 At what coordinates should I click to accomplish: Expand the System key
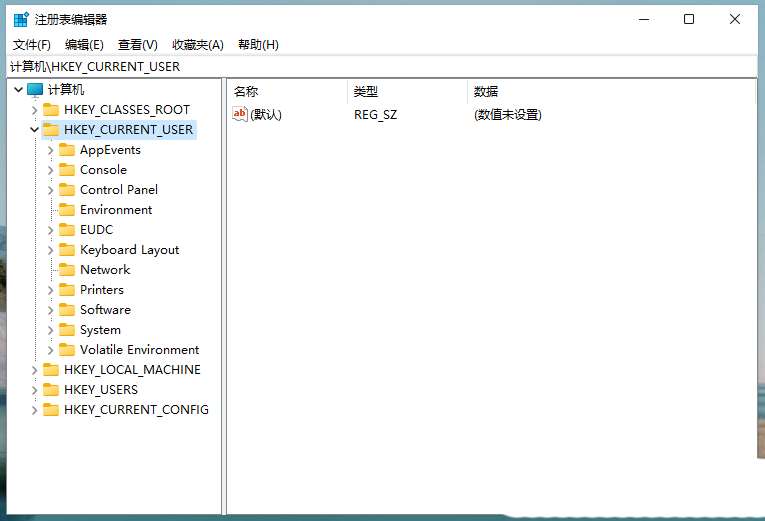[x=50, y=330]
